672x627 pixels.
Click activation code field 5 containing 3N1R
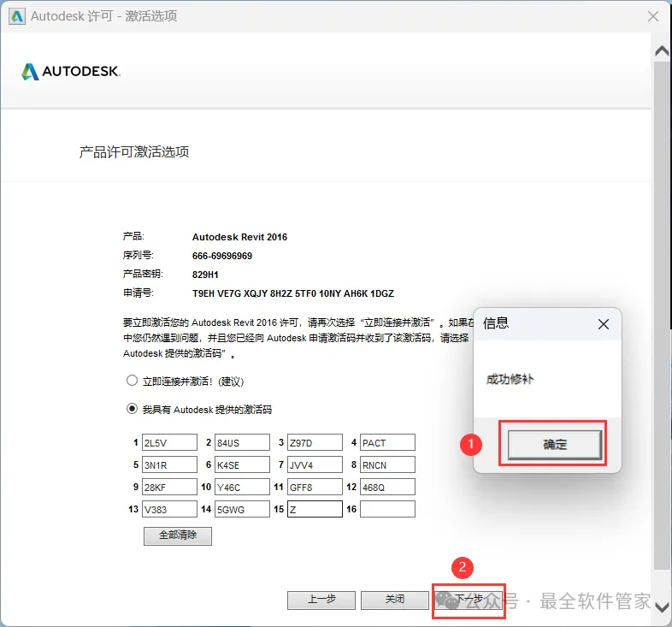170,464
